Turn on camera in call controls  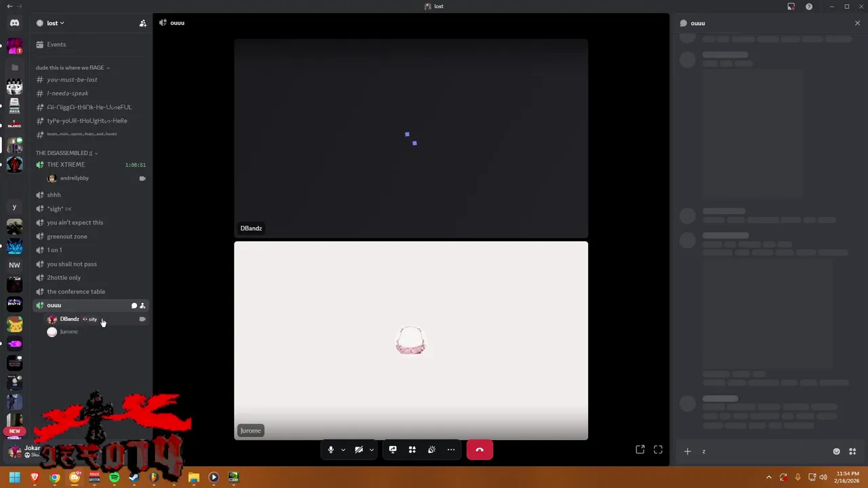[359, 449]
